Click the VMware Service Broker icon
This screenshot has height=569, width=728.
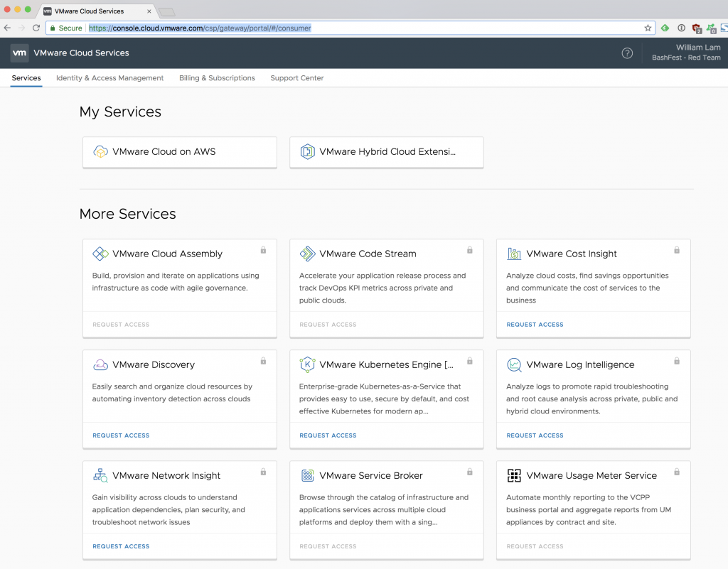307,475
